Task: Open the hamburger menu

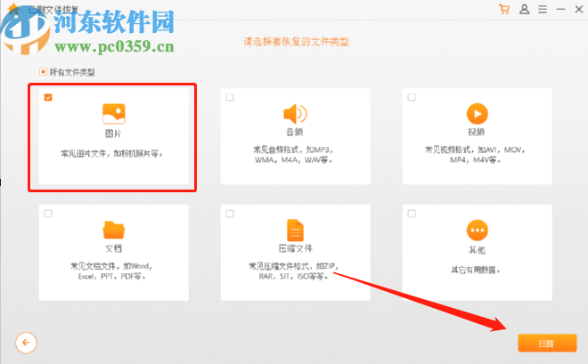Action: pos(543,9)
